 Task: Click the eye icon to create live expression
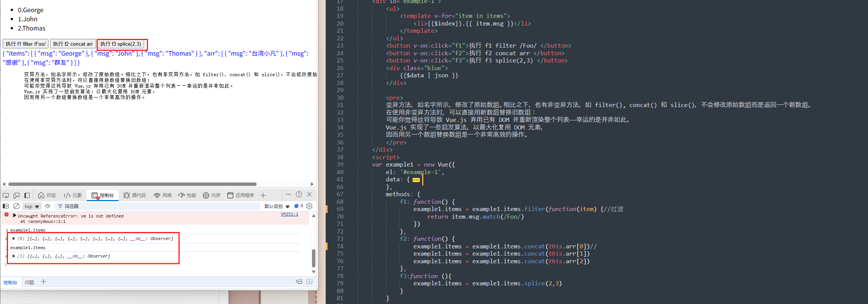(x=48, y=206)
